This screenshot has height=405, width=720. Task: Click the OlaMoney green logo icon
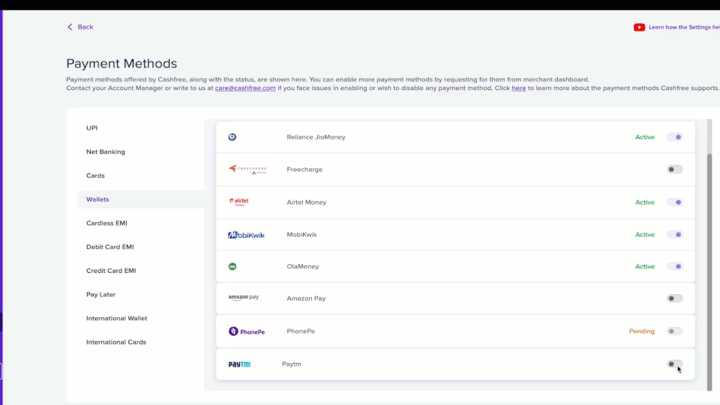[233, 266]
